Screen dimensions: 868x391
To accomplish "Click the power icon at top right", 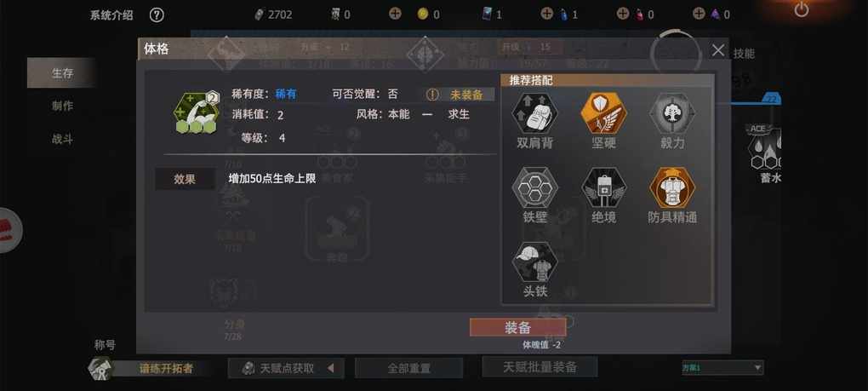I will coord(801,9).
